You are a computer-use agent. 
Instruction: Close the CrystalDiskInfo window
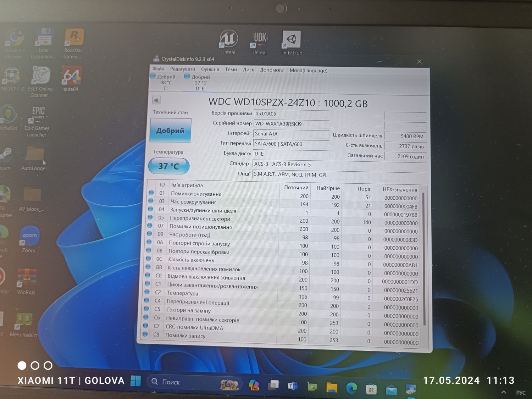point(420,62)
